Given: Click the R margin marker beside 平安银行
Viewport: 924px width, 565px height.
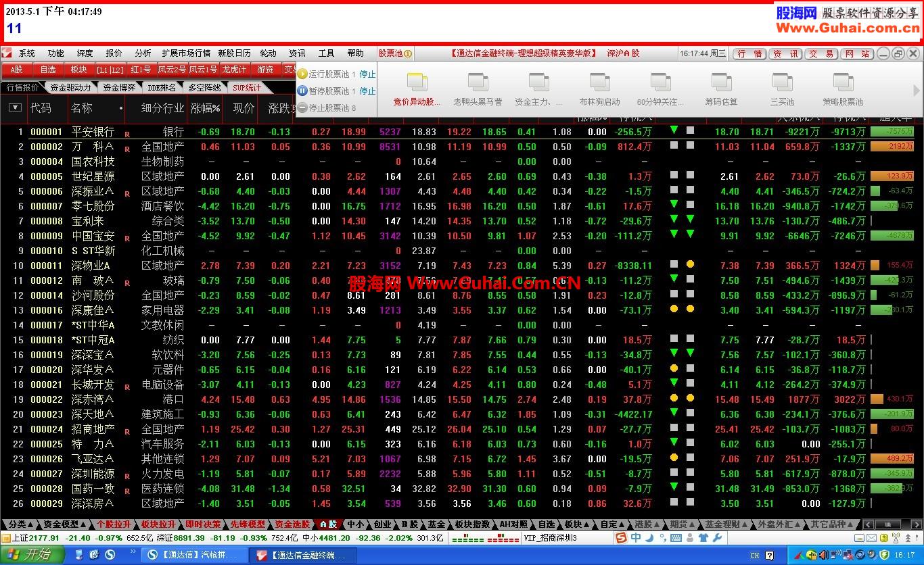Looking at the screenshot, I should click(x=126, y=134).
